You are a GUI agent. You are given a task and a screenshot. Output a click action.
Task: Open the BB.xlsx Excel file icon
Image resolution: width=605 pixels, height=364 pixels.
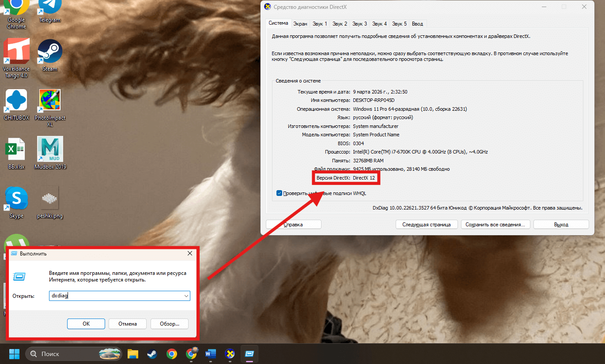point(16,151)
